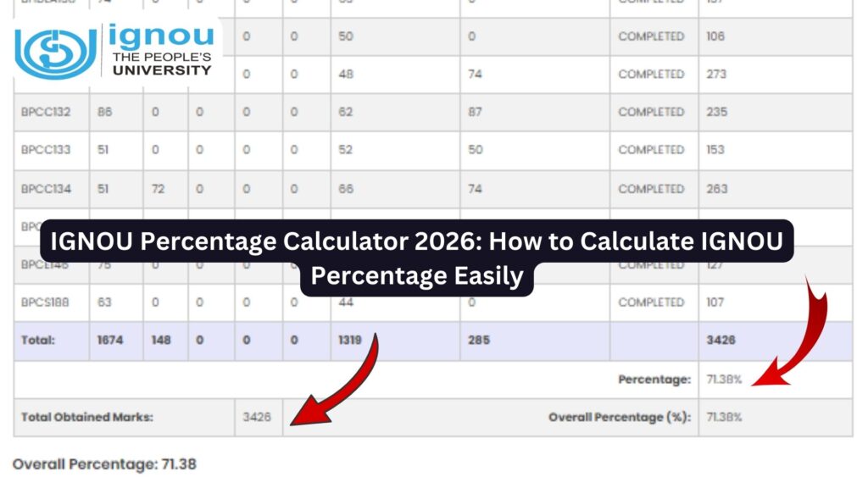Click COMPLETED status in the BPCC132 row
The image size is (868, 488).
coord(651,112)
